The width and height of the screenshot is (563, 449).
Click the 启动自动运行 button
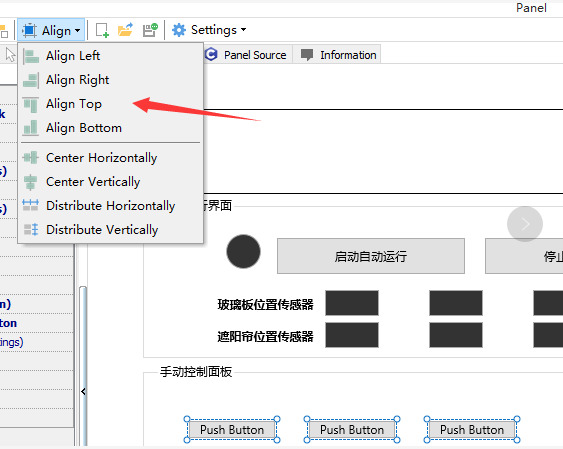pyautogui.click(x=371, y=256)
